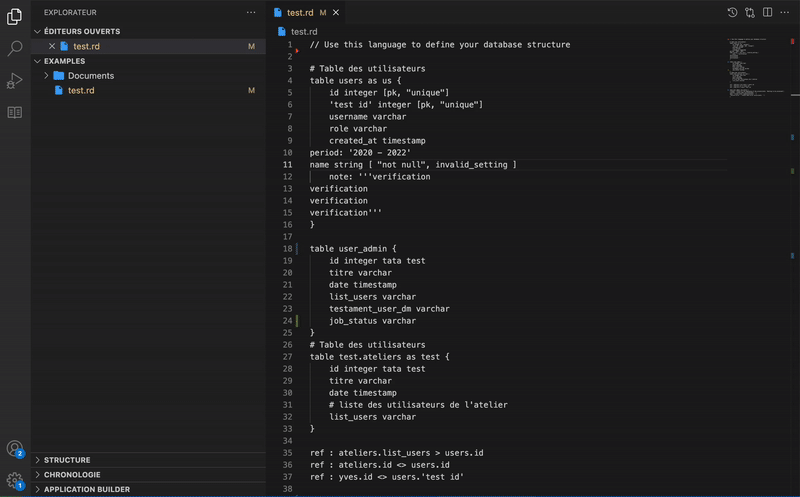The width and height of the screenshot is (800, 497).
Task: Close test.rd in open editors list
Action: tap(52, 46)
